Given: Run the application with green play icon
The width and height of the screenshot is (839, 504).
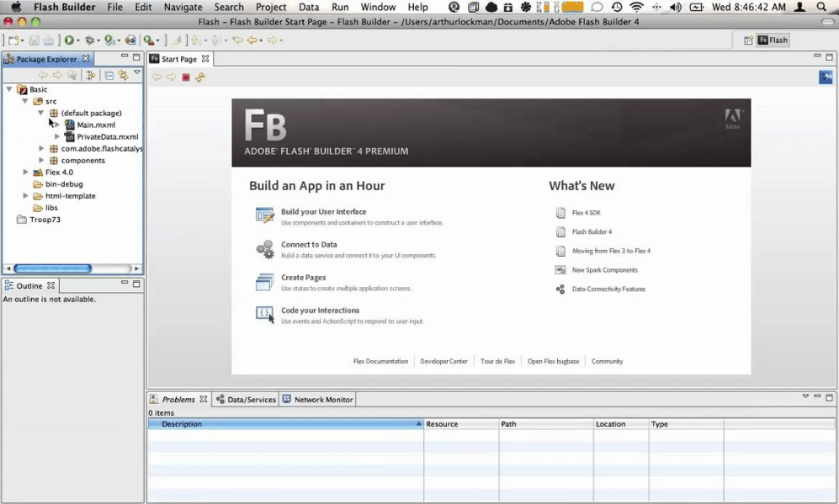Looking at the screenshot, I should pos(69,40).
